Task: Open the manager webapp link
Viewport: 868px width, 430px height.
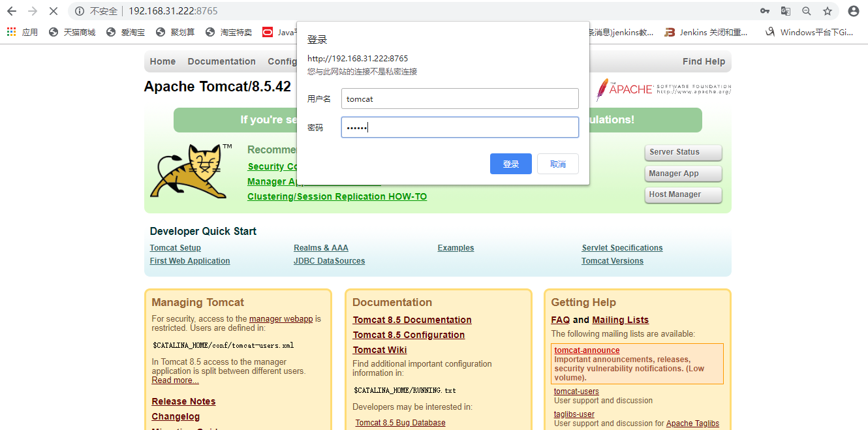Action: 281,319
